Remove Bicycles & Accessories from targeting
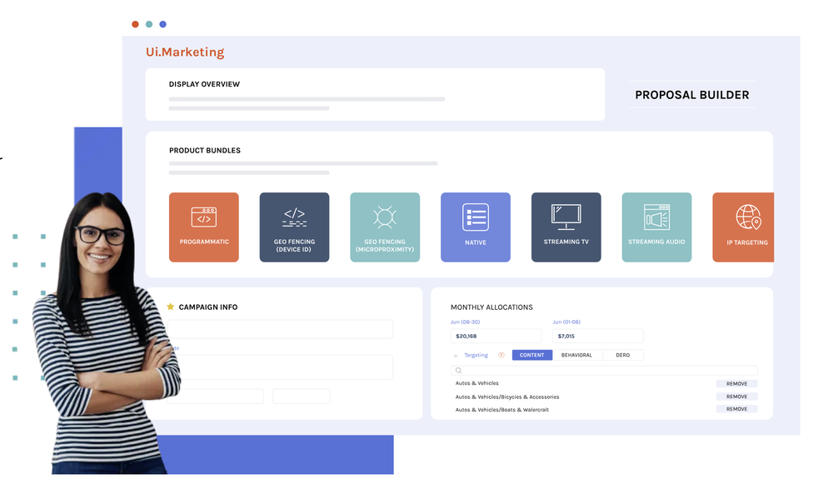This screenshot has height=504, width=833. click(736, 397)
